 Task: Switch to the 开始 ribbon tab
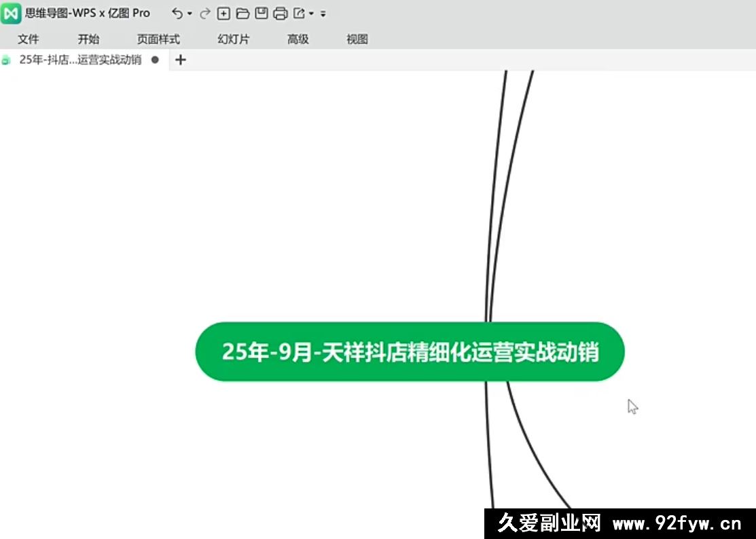[x=88, y=39]
